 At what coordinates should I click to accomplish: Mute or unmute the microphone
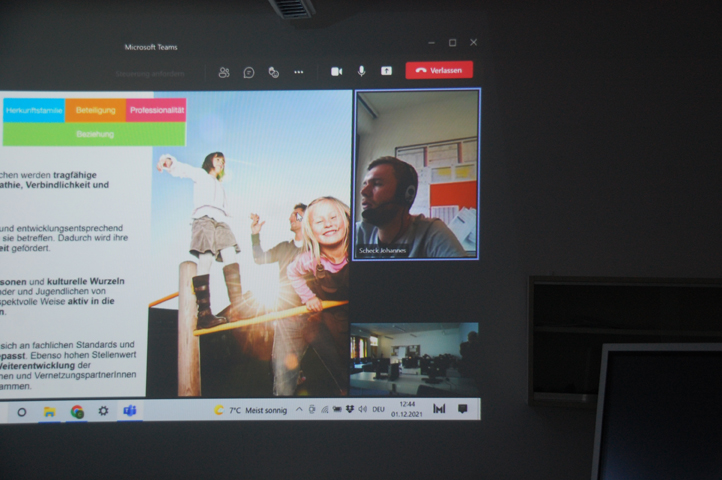361,71
